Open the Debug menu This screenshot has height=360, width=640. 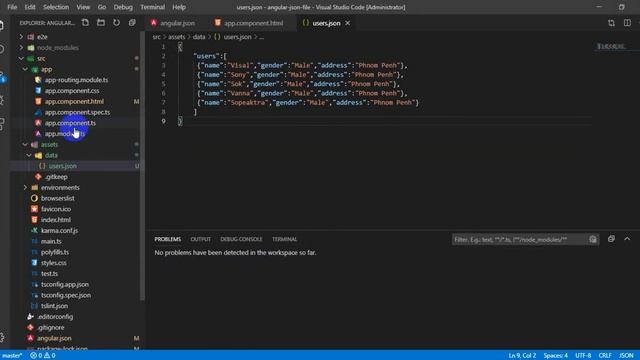point(123,7)
